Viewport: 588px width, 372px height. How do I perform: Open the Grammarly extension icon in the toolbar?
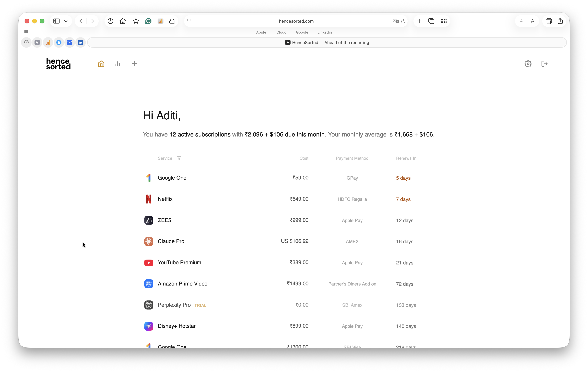pos(148,21)
